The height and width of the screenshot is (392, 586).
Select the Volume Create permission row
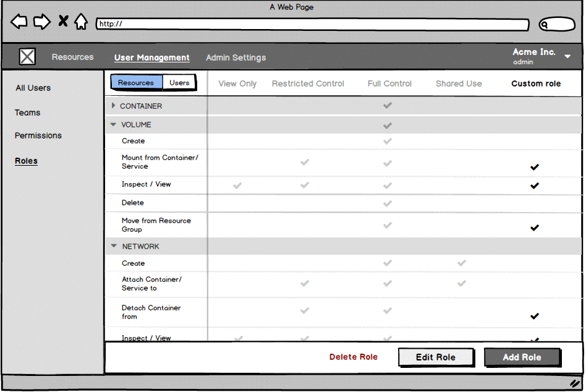click(x=344, y=141)
